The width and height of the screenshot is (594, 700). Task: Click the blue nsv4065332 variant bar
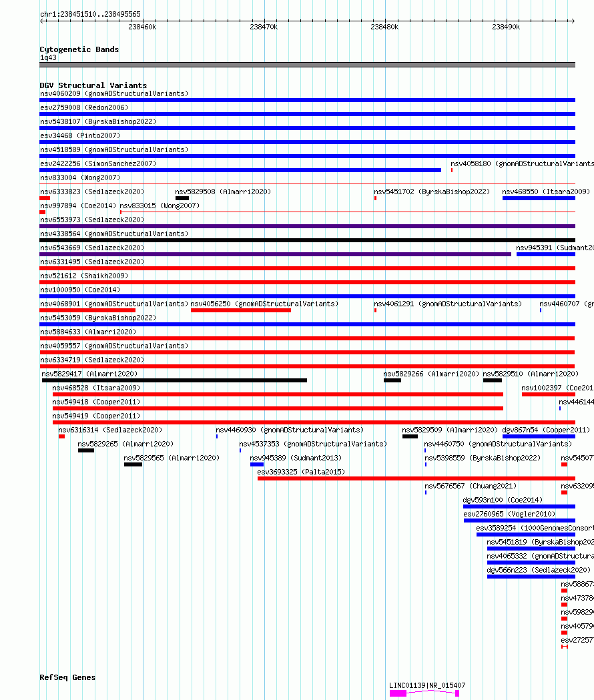[x=531, y=563]
